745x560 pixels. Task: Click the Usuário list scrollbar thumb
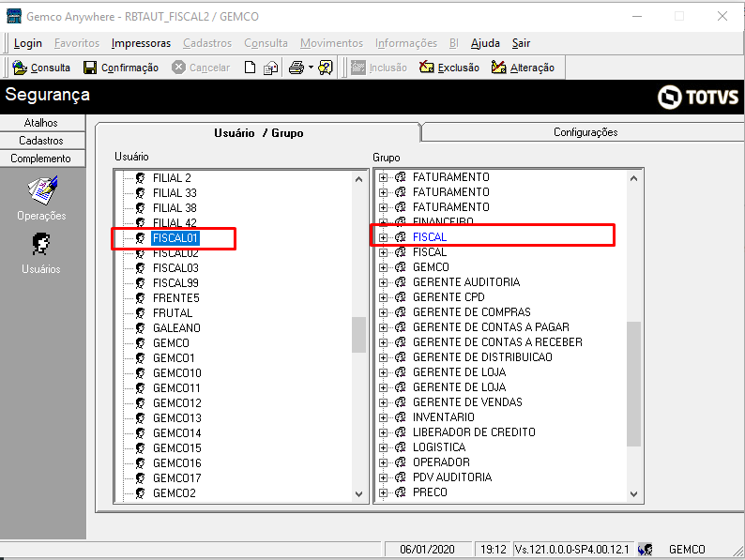[x=358, y=335]
